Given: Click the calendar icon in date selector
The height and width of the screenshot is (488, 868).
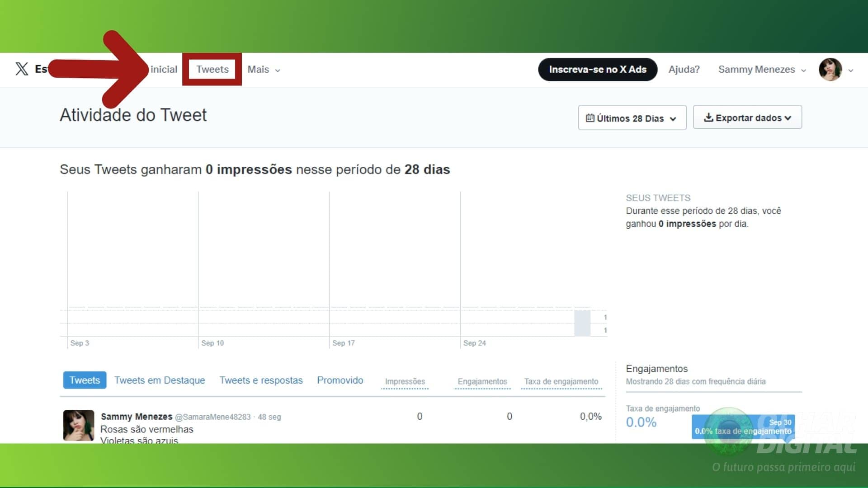Looking at the screenshot, I should pyautogui.click(x=590, y=118).
